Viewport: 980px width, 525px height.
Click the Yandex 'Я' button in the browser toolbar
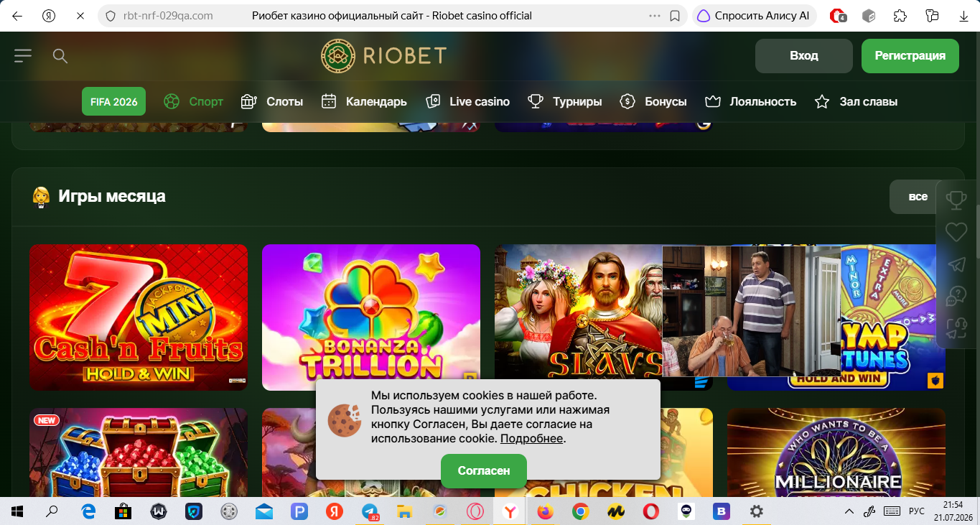click(x=49, y=16)
